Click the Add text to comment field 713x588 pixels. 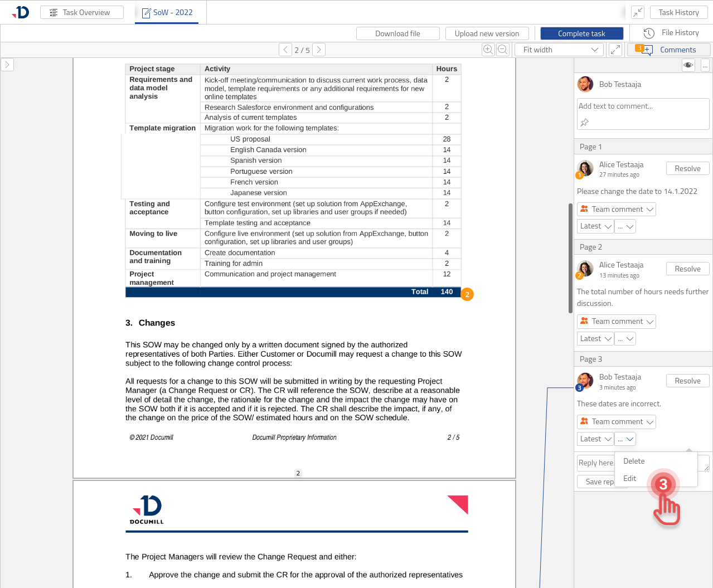click(x=642, y=106)
